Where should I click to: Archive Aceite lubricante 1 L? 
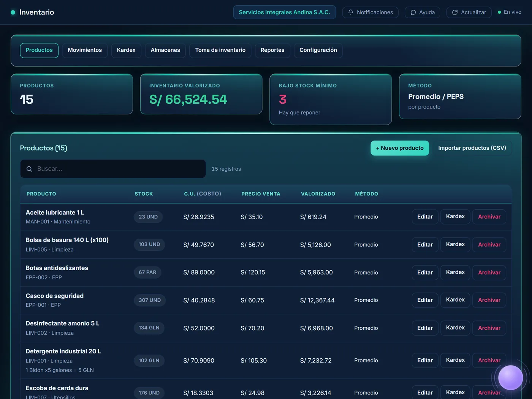point(489,217)
